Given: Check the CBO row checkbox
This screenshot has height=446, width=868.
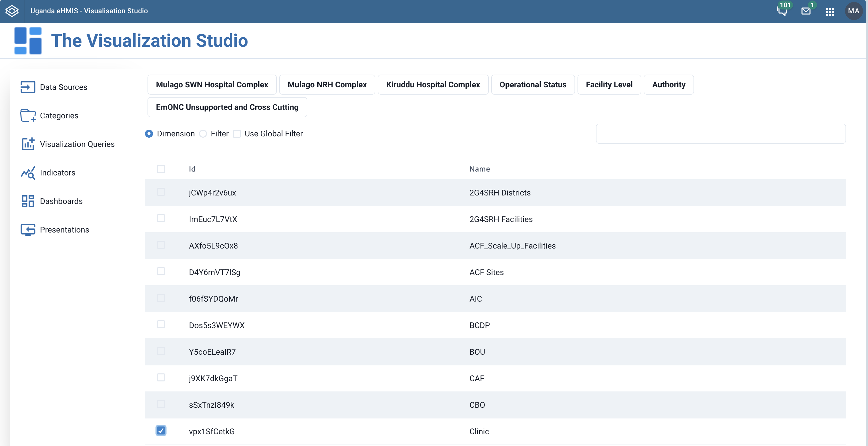Looking at the screenshot, I should click(x=161, y=404).
